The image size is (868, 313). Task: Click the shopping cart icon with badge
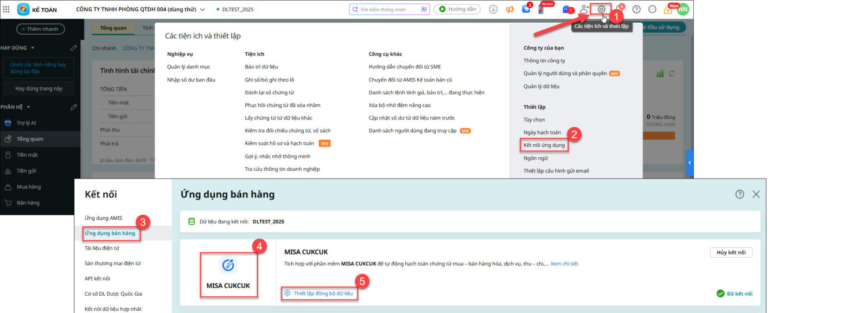point(526,9)
